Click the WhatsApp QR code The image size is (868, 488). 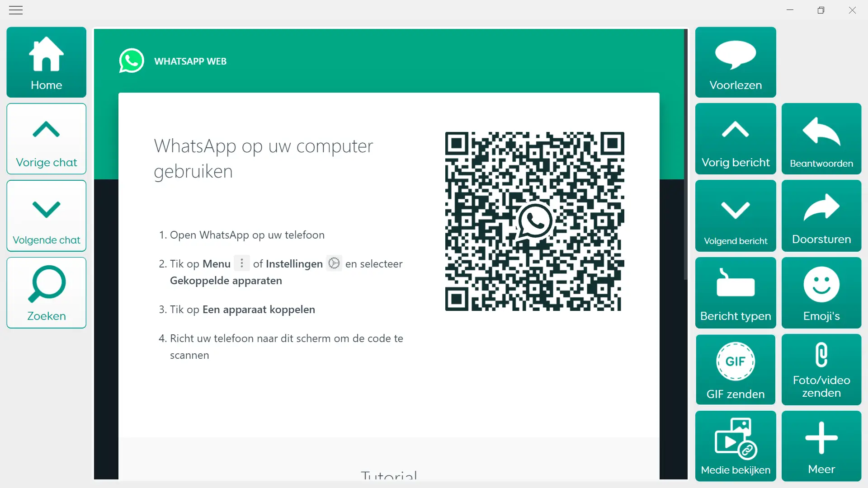point(535,221)
